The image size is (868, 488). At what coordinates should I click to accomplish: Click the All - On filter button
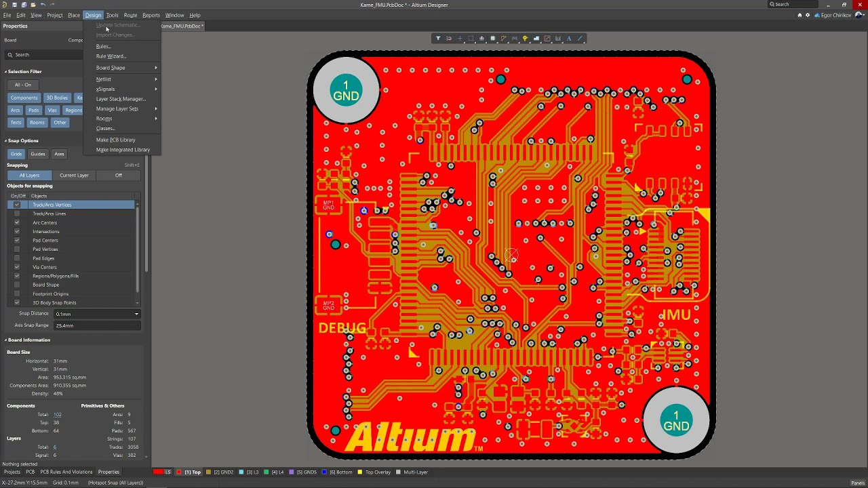[23, 85]
